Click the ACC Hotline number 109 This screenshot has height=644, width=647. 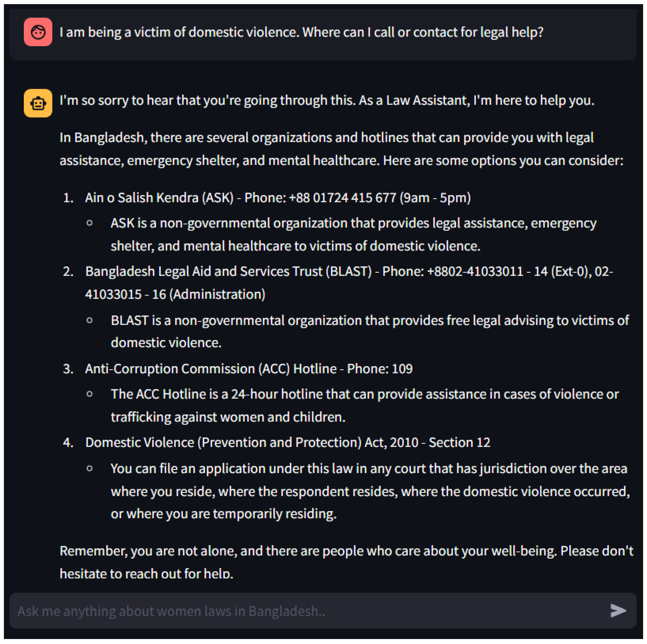[402, 368]
